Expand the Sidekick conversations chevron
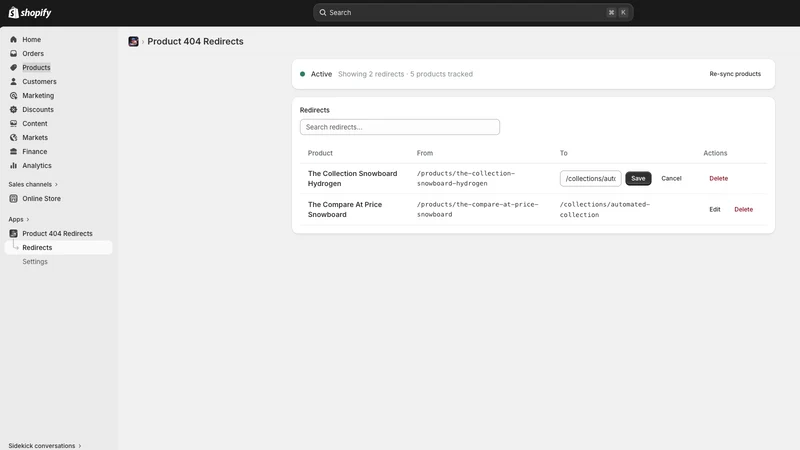 coord(80,446)
